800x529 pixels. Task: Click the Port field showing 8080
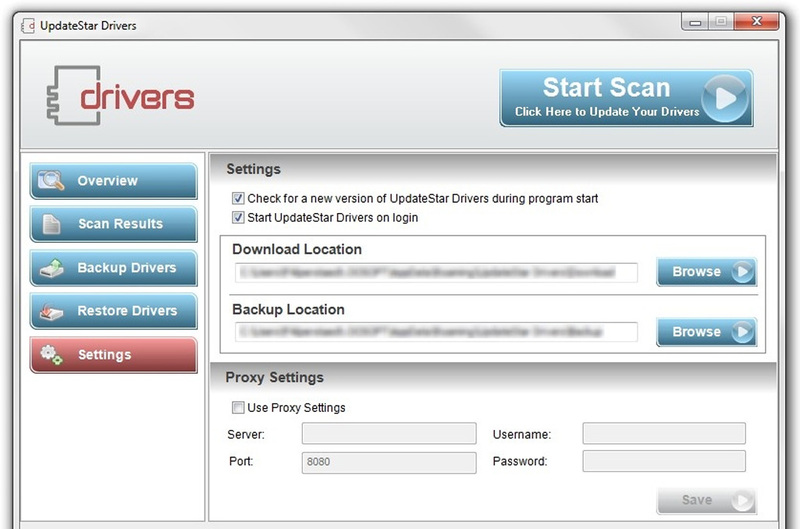tap(389, 462)
